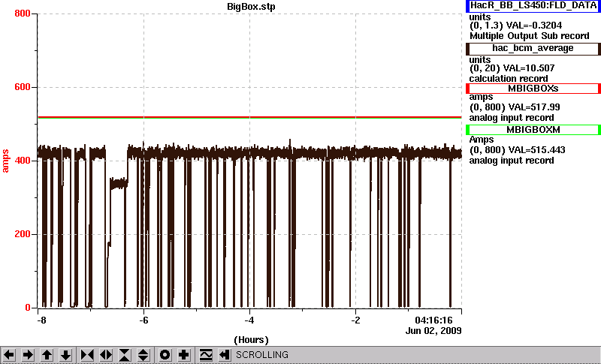This screenshot has height=364, width=601.
Task: Pan the graph up with the up-arrow button
Action: [47, 355]
